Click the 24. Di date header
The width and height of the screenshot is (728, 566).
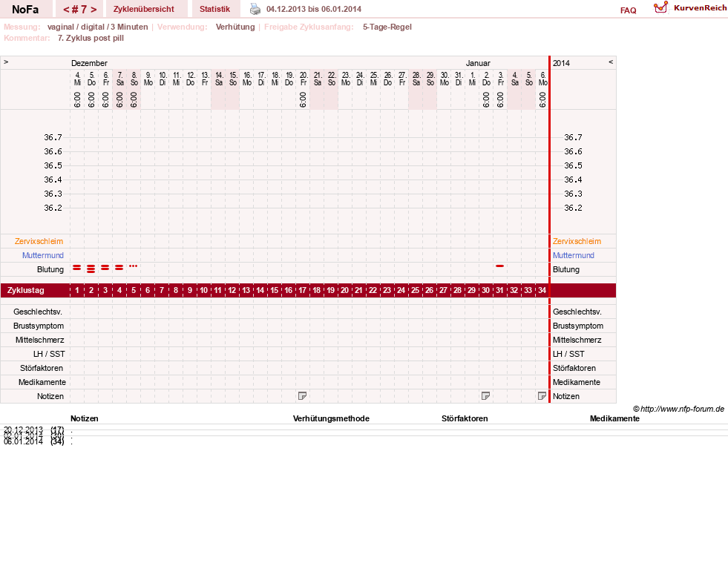coord(360,79)
